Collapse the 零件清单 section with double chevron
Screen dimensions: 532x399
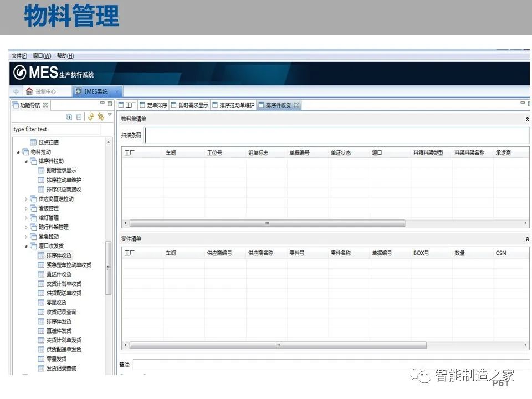point(527,239)
